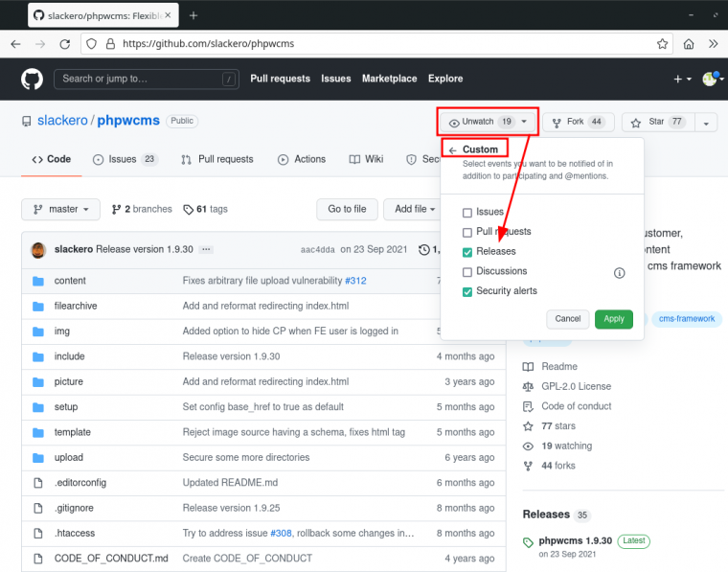Star the phpwcms repository
Viewport: 728px width, 572px height.
658,122
